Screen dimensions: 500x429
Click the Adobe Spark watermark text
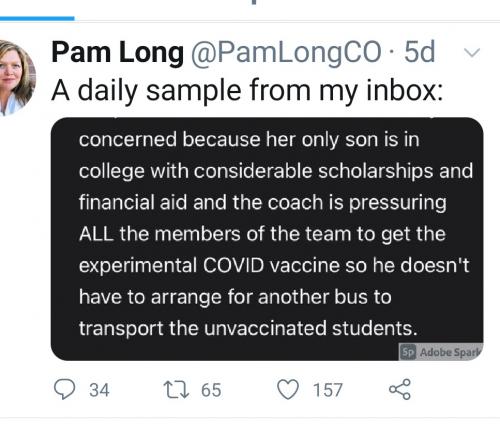451,352
